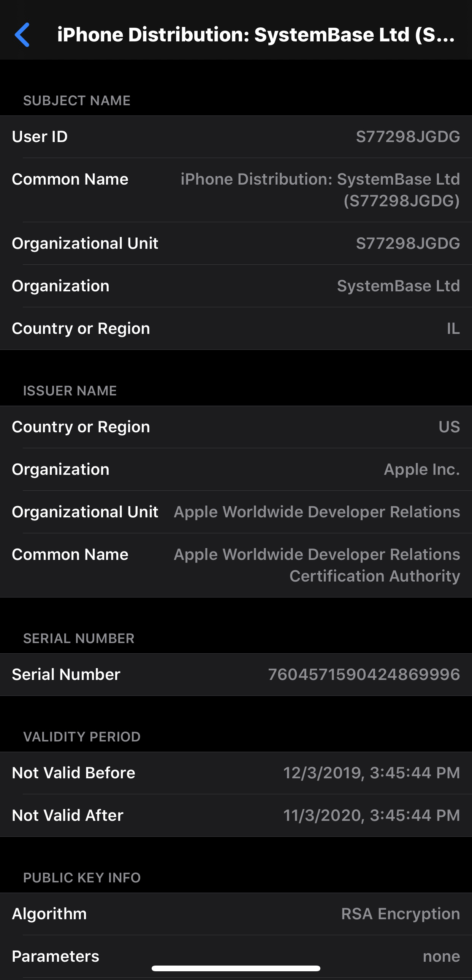The width and height of the screenshot is (472, 980).
Task: Tap the SUBJECT NAME section header
Action: click(x=77, y=100)
